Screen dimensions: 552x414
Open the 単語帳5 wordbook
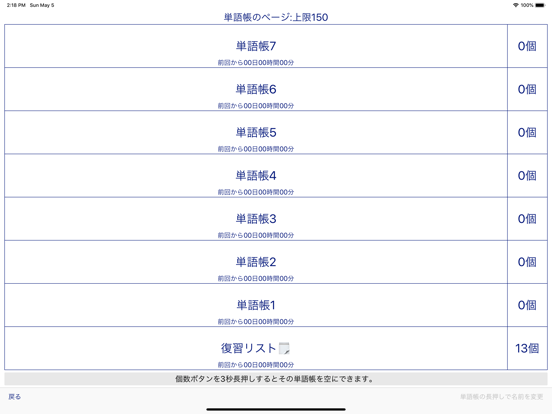coord(256,132)
